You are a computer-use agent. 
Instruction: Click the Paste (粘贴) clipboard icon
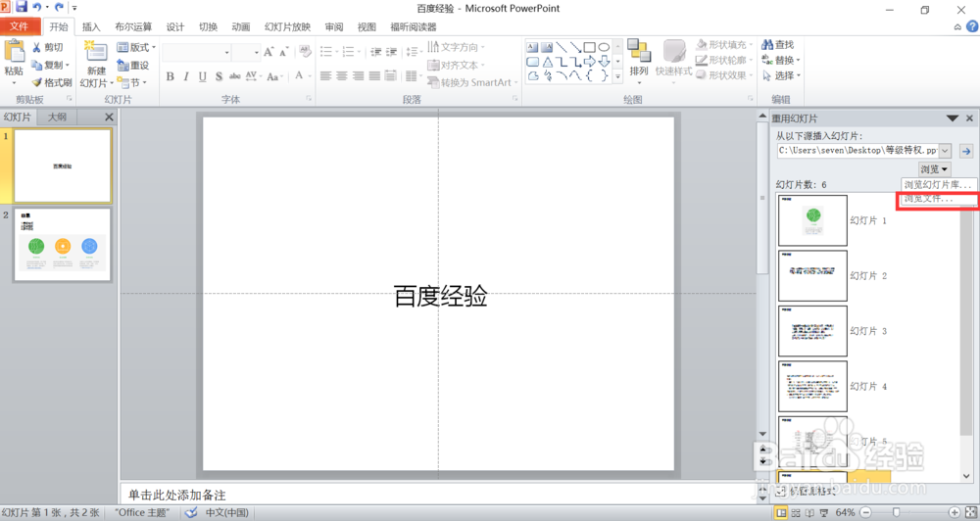pos(14,51)
